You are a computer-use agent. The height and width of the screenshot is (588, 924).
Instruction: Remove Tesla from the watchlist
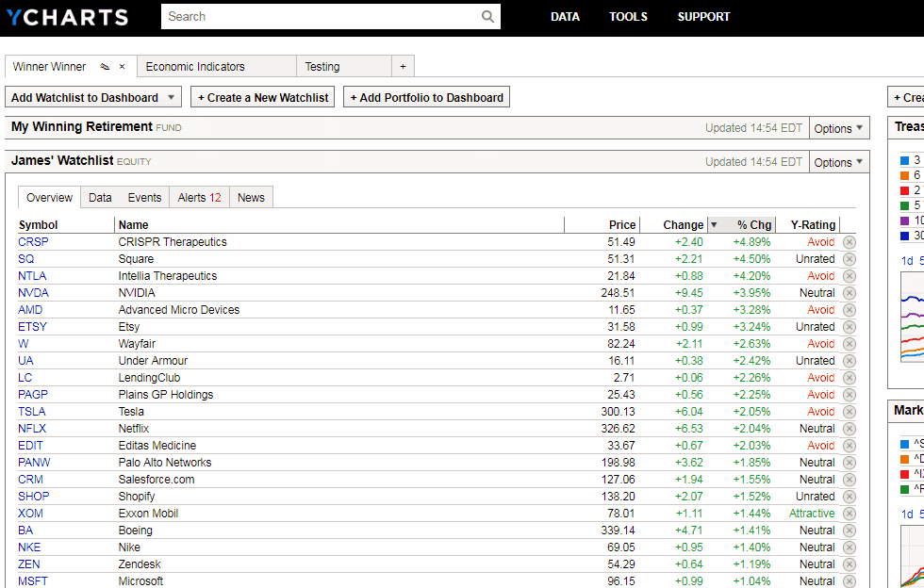coord(850,412)
